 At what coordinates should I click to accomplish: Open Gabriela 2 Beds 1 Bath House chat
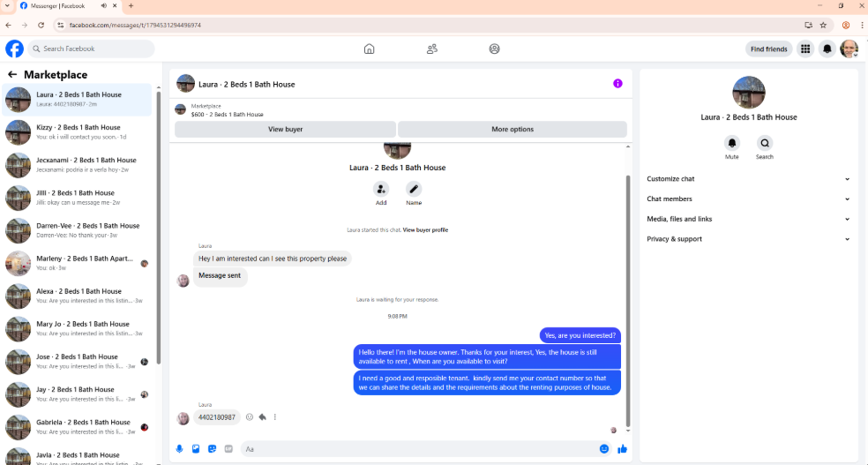(x=77, y=427)
